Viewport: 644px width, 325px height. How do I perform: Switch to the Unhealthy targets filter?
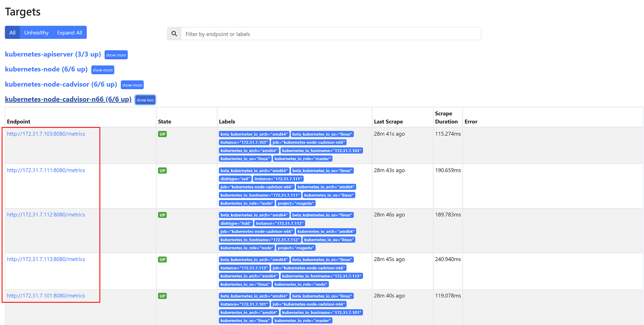point(36,32)
